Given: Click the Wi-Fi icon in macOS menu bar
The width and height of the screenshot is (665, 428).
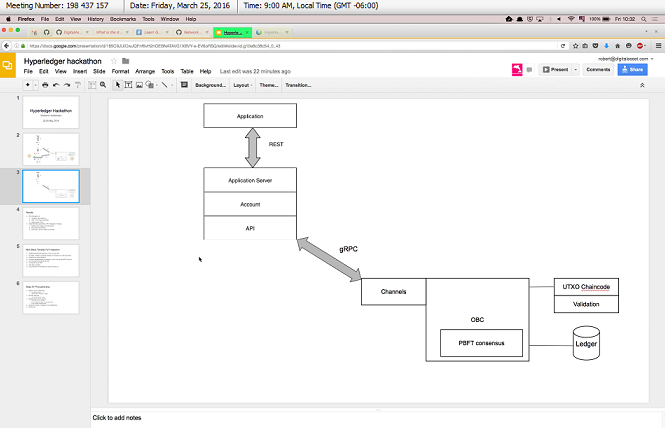Looking at the screenshot, I should 571,19.
